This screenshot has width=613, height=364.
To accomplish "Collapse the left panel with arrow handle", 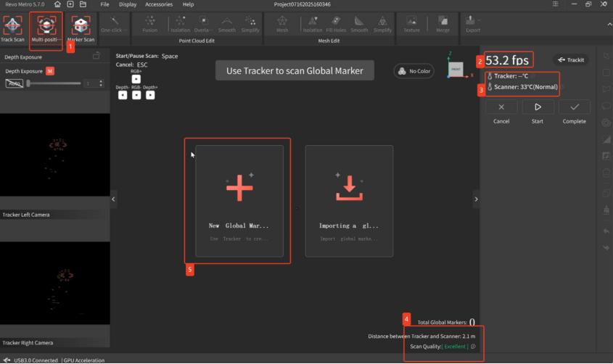I will [x=113, y=199].
